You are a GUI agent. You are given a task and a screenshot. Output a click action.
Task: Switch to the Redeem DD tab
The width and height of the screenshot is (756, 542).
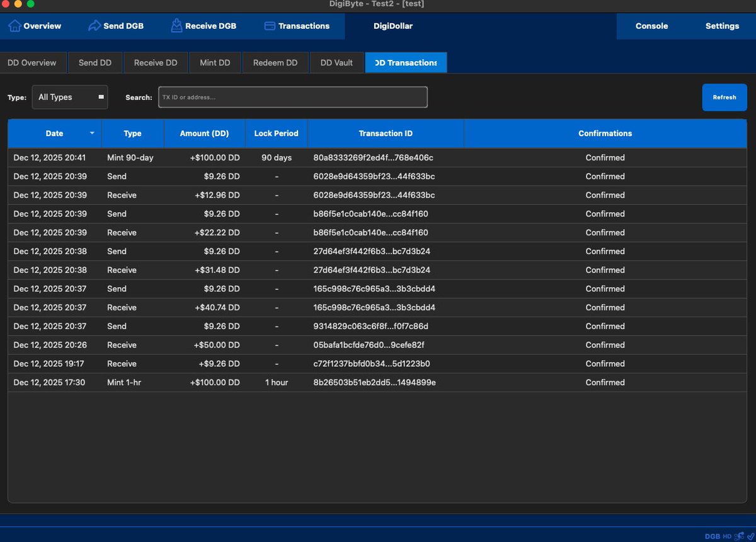coord(275,63)
